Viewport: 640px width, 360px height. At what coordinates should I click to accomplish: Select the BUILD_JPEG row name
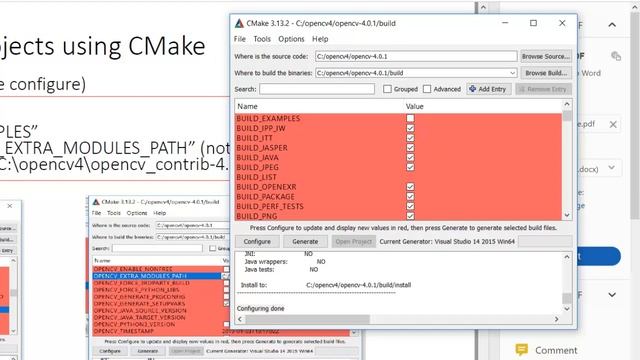[257, 167]
